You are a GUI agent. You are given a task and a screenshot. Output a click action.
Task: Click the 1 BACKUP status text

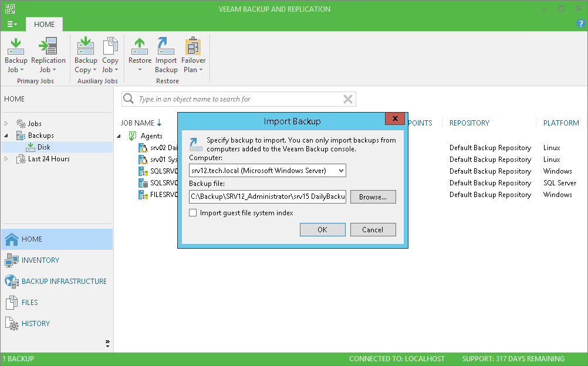[x=18, y=359]
